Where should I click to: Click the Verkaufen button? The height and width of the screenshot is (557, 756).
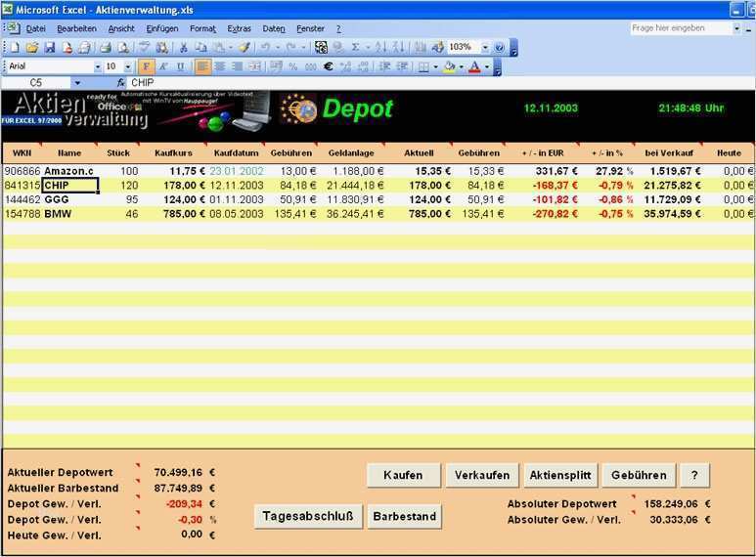[481, 475]
